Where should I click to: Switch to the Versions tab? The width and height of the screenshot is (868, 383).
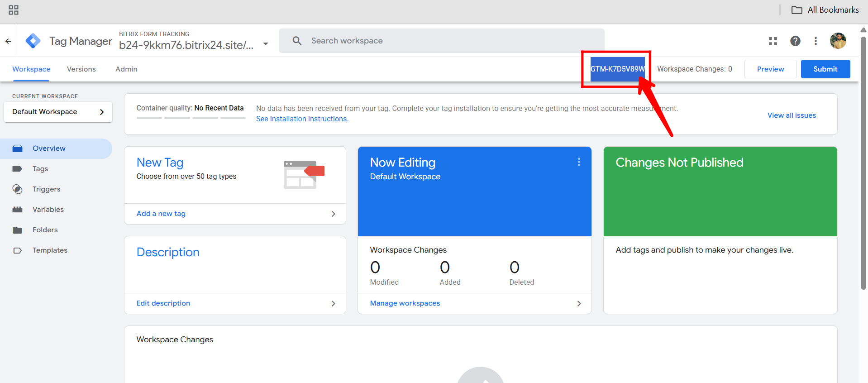[81, 69]
